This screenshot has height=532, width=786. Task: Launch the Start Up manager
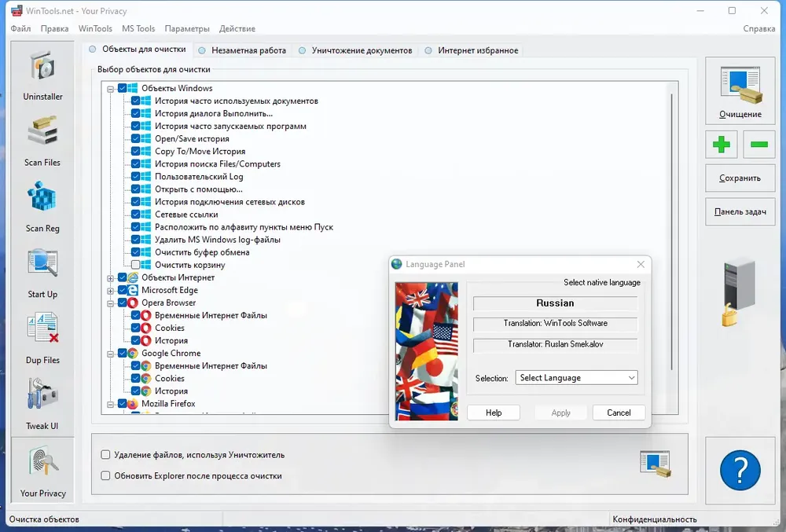[x=42, y=273]
